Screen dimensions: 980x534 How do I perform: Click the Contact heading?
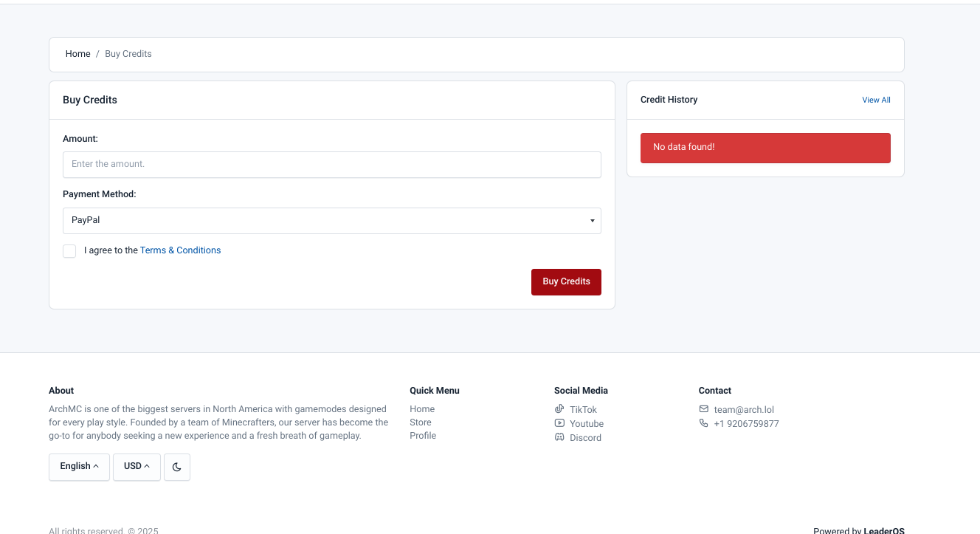click(715, 391)
